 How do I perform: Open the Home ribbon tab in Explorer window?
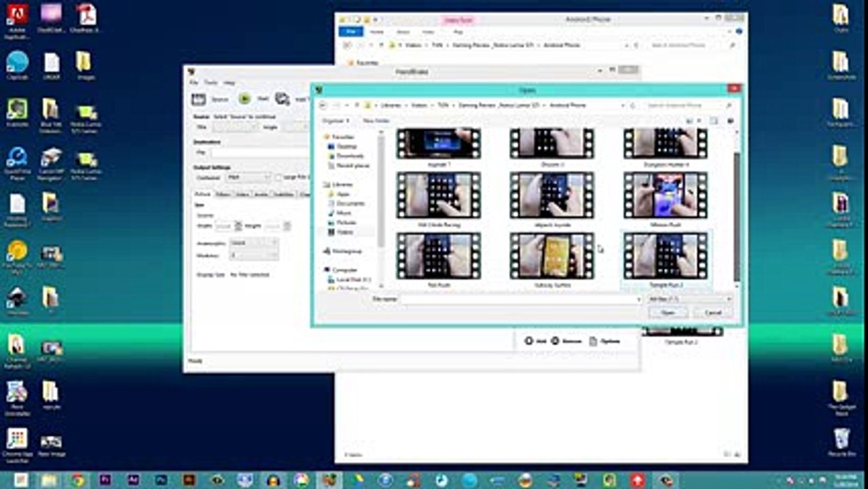point(376,31)
